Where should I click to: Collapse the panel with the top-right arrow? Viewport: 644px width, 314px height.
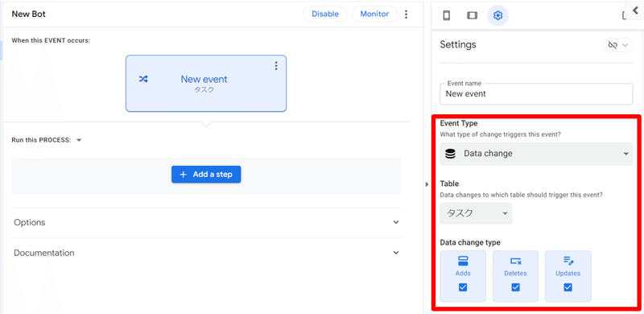(x=635, y=10)
